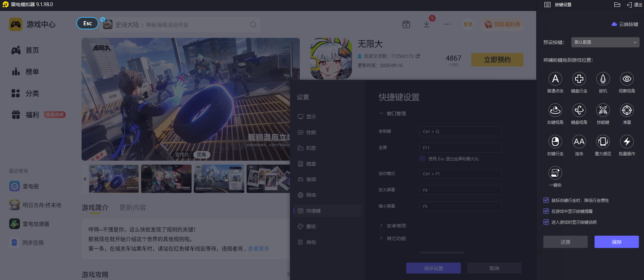This screenshot has width=644, height=280.
Task: Open 云端按键 cloud keys link
Action: 625,24
